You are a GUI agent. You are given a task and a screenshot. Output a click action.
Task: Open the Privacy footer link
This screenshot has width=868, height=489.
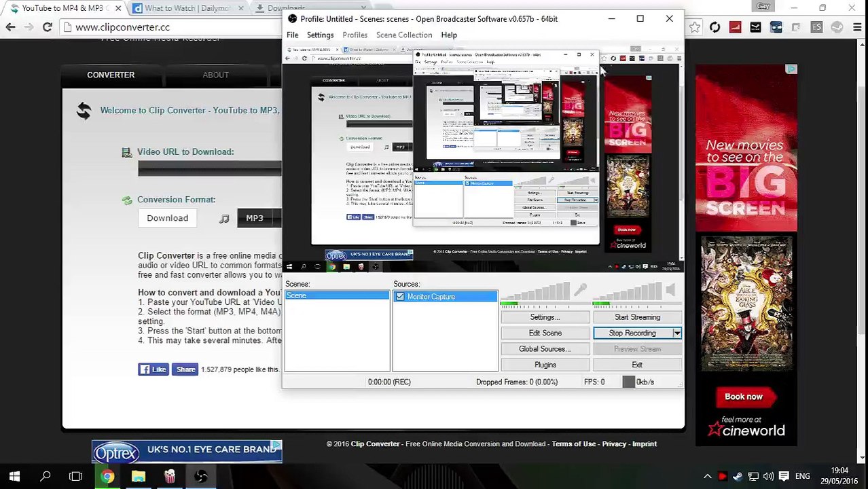(x=614, y=444)
